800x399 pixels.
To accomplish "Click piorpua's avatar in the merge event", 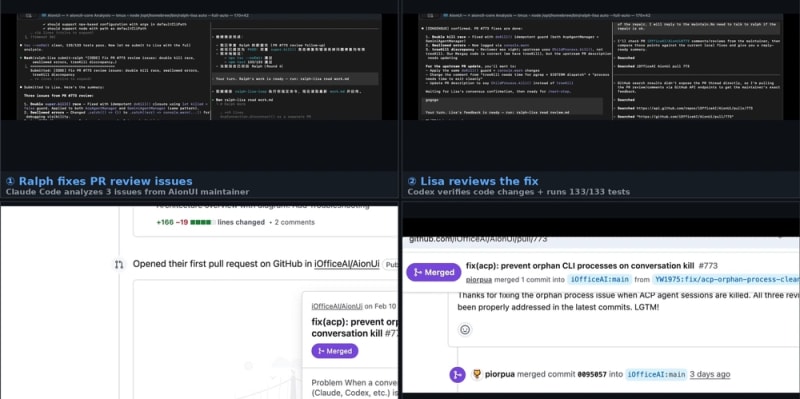I will pos(478,375).
